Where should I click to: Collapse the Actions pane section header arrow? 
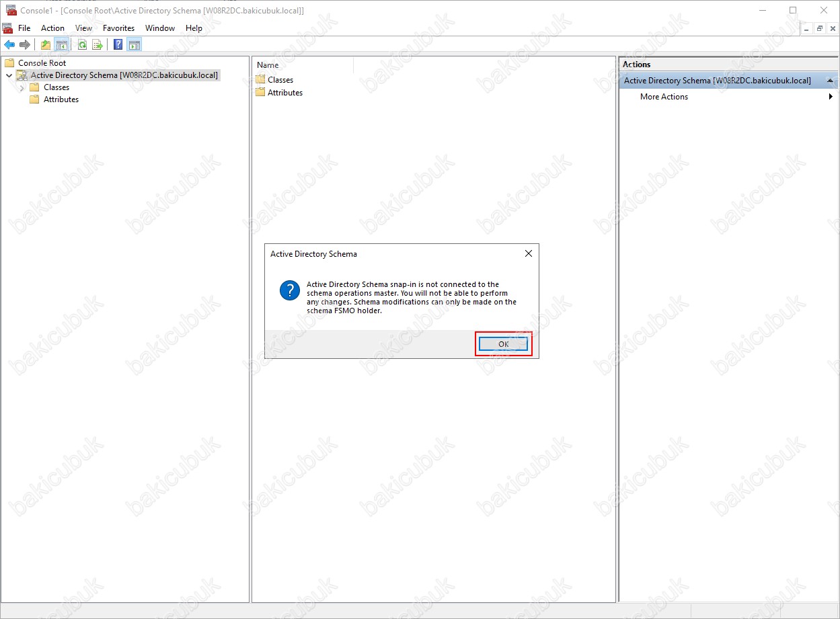[830, 81]
